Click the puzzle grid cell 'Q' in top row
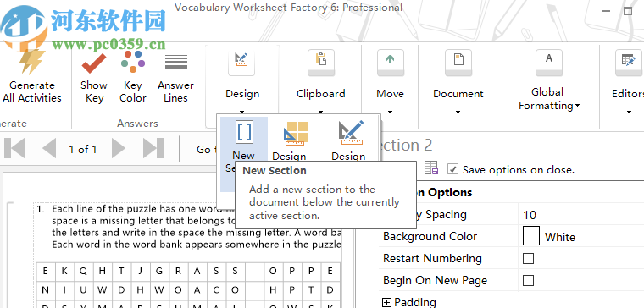Screen dimensions: 644x308 coord(83,271)
